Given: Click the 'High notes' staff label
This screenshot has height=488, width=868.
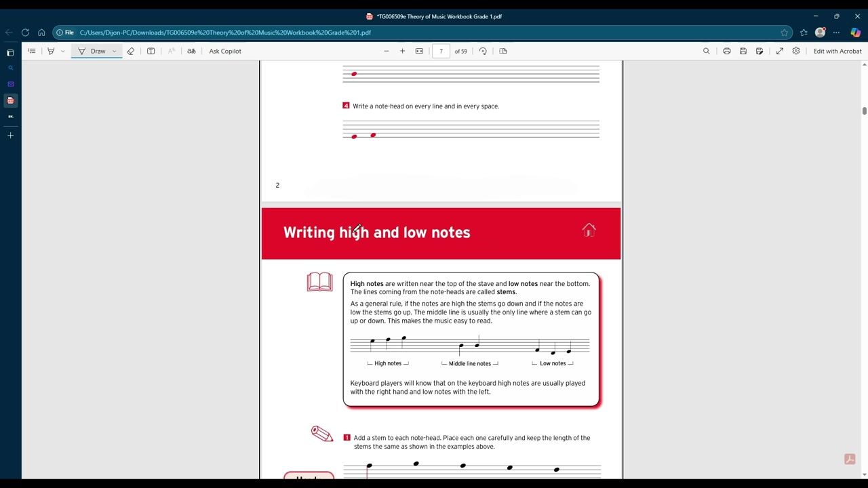Looking at the screenshot, I should coord(388,363).
